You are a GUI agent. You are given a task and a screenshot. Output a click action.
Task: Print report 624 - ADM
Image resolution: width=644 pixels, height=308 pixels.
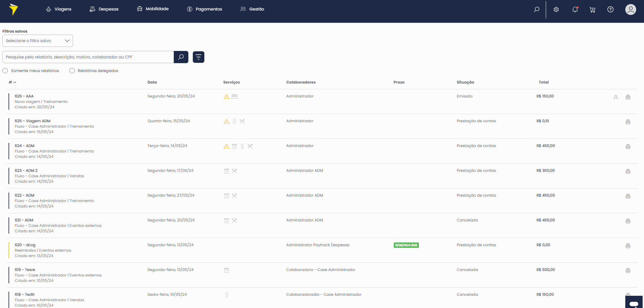pyautogui.click(x=628, y=147)
